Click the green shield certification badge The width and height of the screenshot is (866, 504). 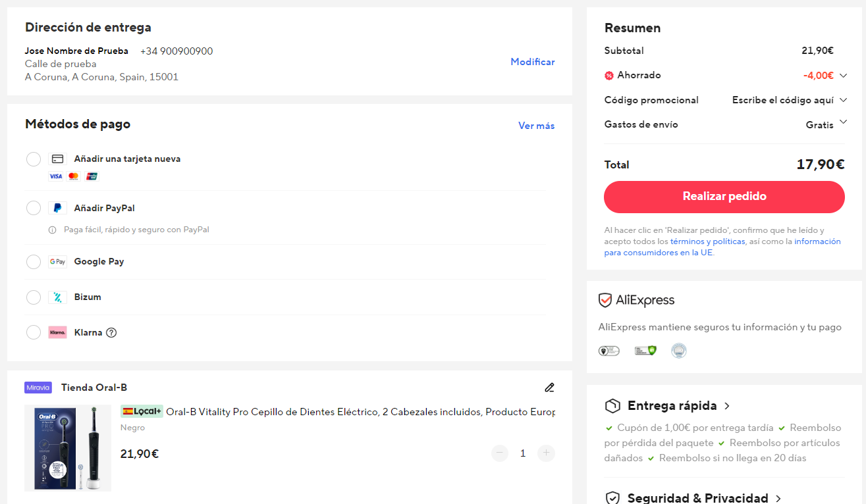click(645, 351)
